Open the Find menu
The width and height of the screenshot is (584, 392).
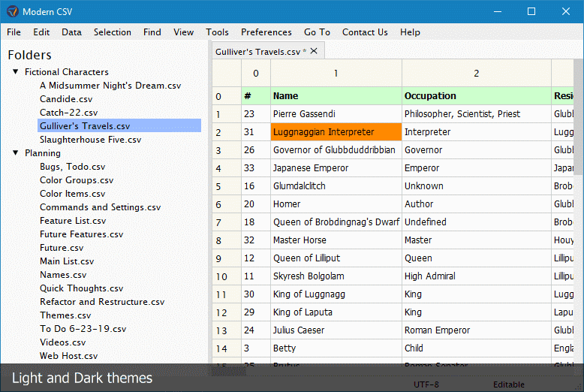(x=152, y=32)
